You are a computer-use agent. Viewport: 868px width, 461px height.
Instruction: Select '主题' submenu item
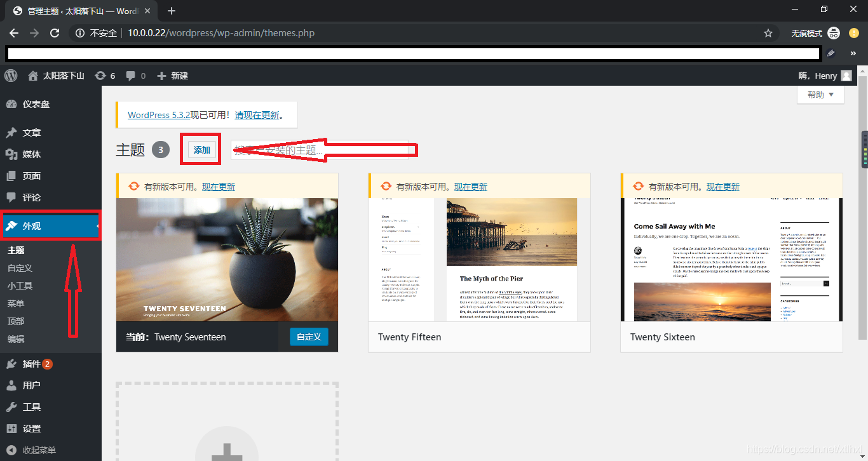(16, 250)
